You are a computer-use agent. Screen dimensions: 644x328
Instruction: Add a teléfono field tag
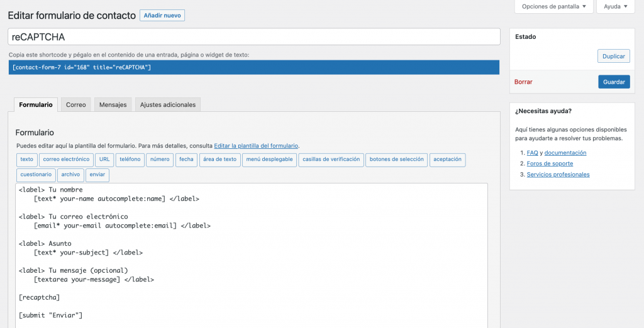130,160
